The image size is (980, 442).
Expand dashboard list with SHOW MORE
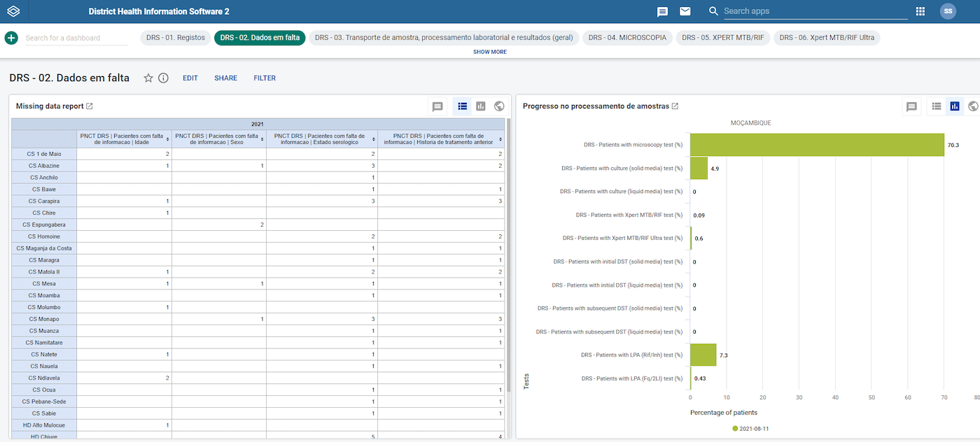490,52
